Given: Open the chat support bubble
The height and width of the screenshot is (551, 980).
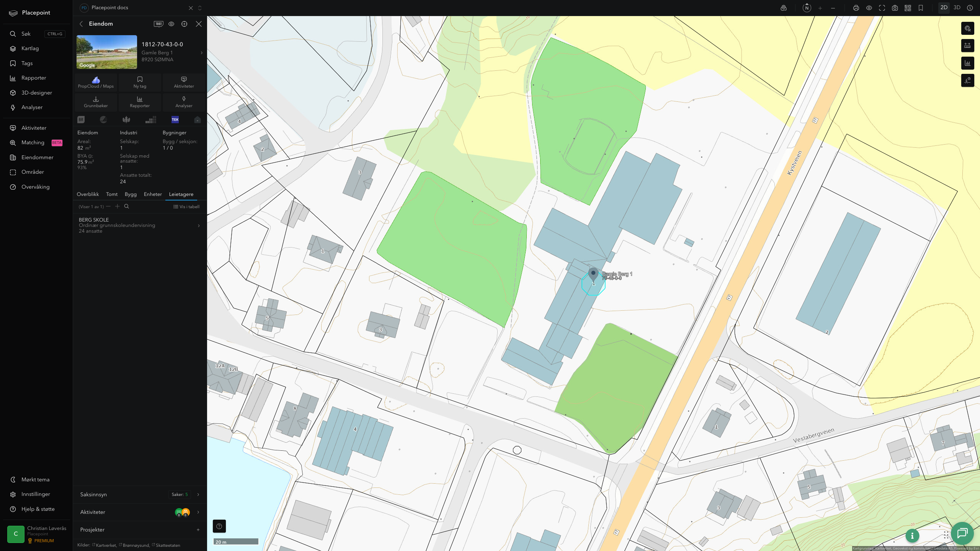Looking at the screenshot, I should (962, 533).
